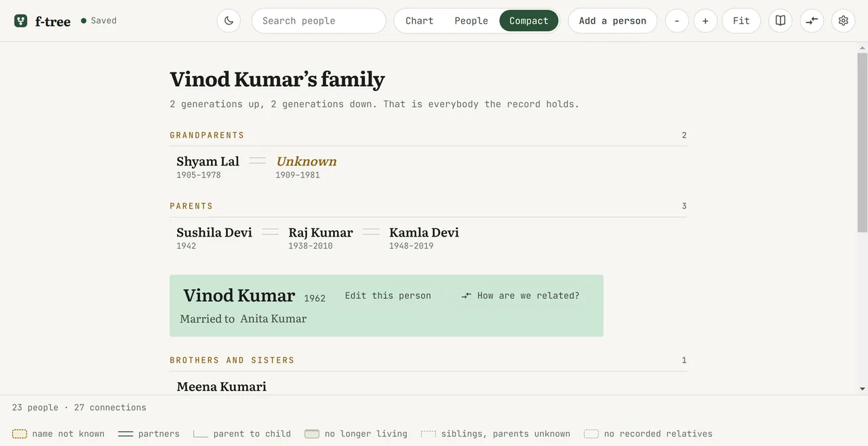Click the 'no longer living' legend swatch
The image size is (868, 446).
click(x=312, y=434)
